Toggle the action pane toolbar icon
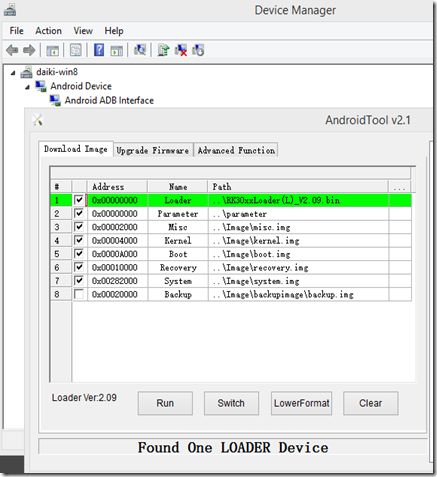Screen dimensions: 437x477 pyautogui.click(x=117, y=51)
